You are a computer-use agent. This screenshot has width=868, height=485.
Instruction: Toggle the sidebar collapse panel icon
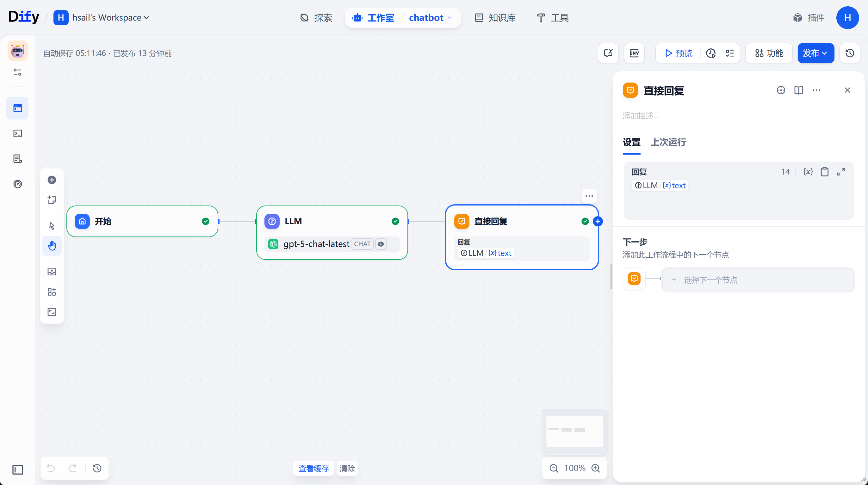(17, 470)
